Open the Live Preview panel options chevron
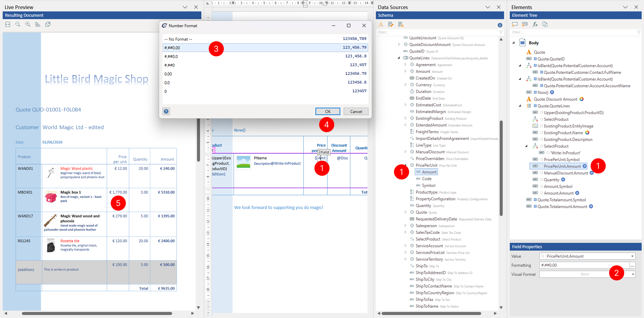 185,7
